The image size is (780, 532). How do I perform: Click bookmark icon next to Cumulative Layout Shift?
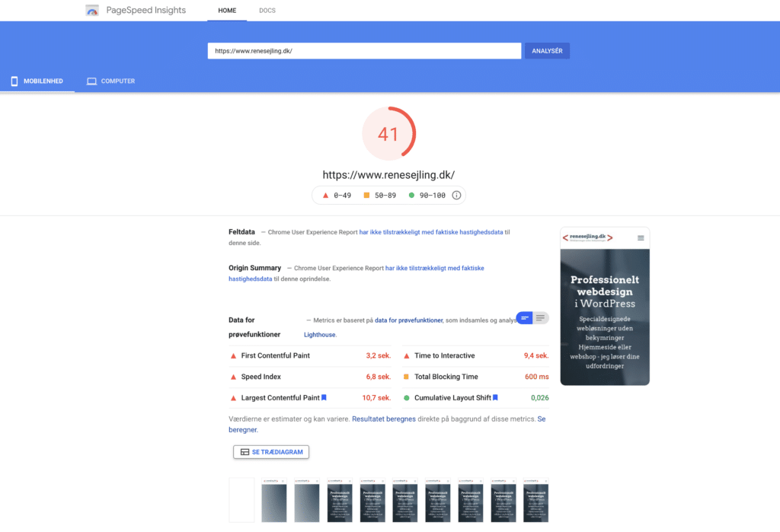[495, 398]
